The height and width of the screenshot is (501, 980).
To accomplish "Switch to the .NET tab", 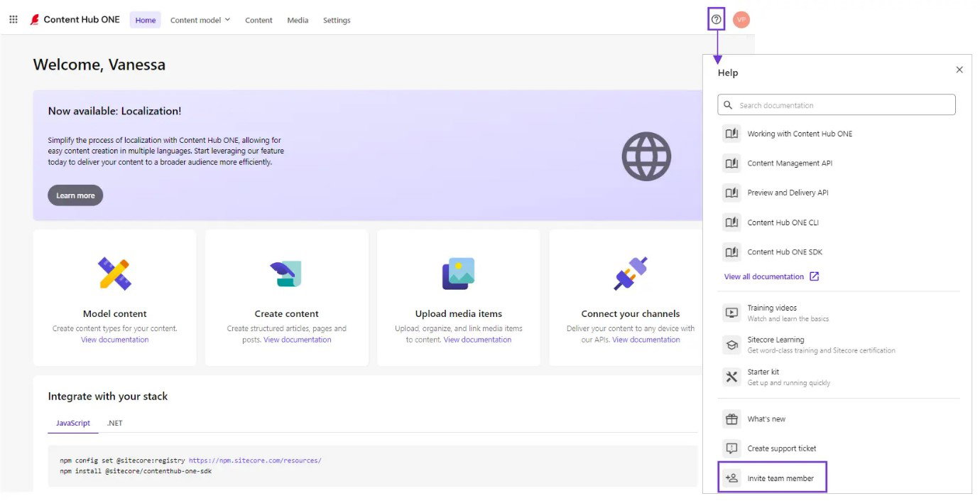I will coord(114,423).
